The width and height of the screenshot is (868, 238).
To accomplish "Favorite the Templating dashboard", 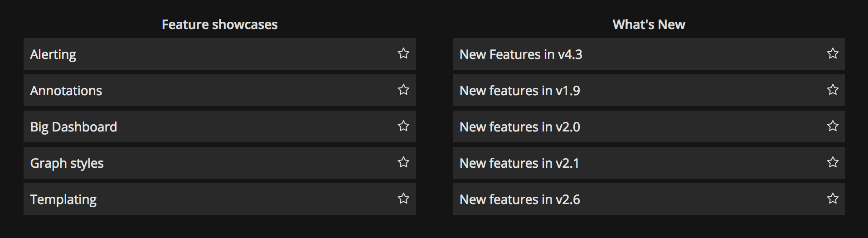I will pyautogui.click(x=403, y=199).
